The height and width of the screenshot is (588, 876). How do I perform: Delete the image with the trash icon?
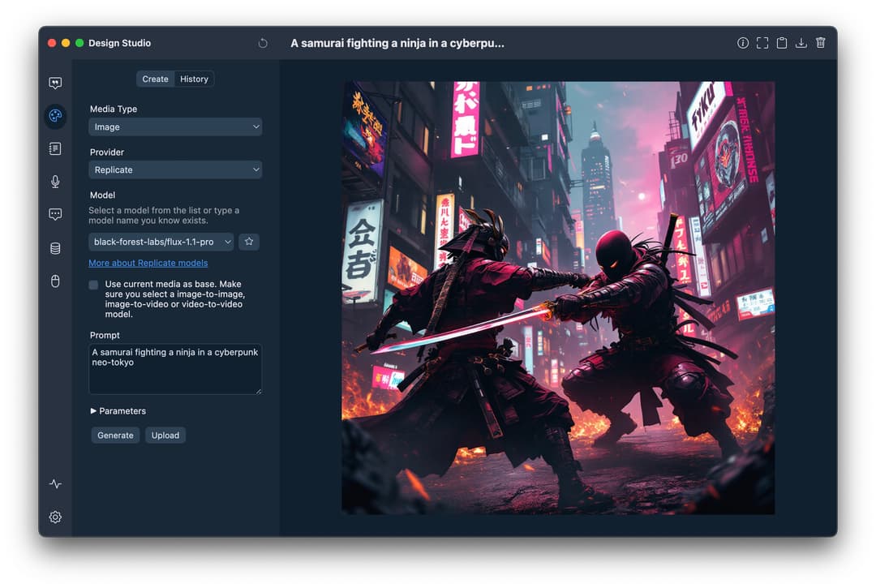tap(820, 43)
